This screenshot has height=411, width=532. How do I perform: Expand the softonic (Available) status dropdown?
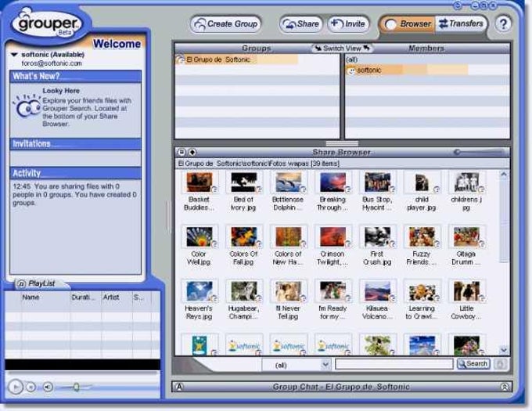click(14, 54)
